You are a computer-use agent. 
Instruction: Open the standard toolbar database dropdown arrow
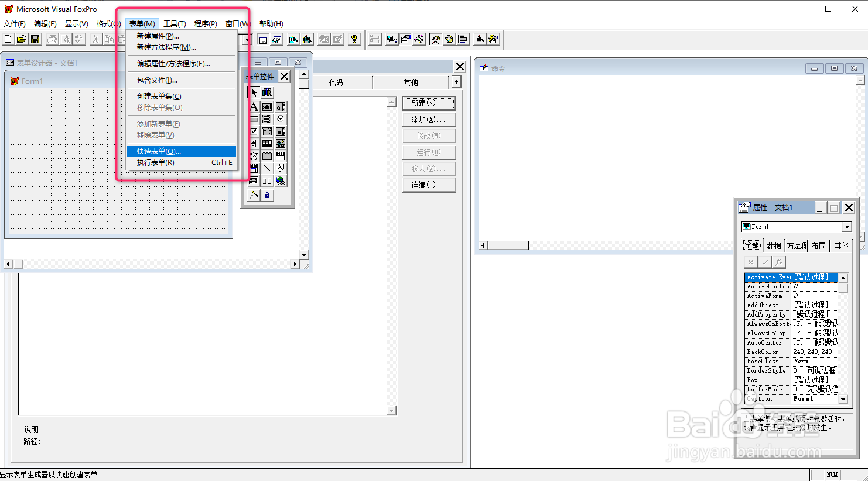(x=248, y=39)
